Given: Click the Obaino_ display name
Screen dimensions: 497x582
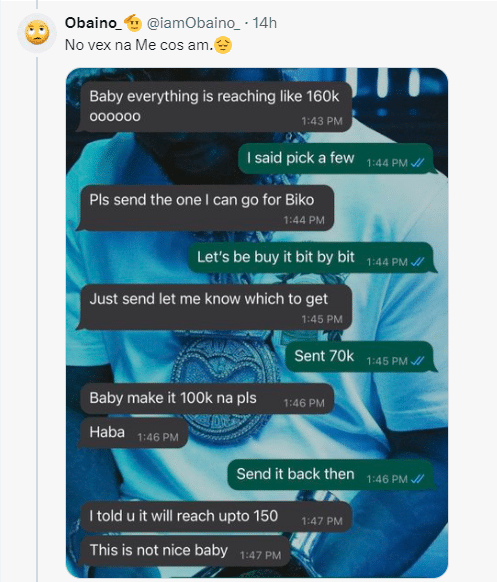Looking at the screenshot, I should coord(93,23).
